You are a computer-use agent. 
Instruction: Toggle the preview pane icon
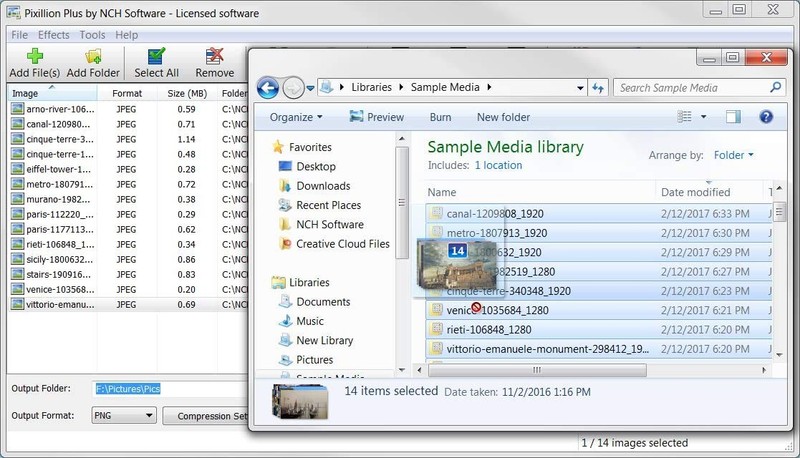733,117
